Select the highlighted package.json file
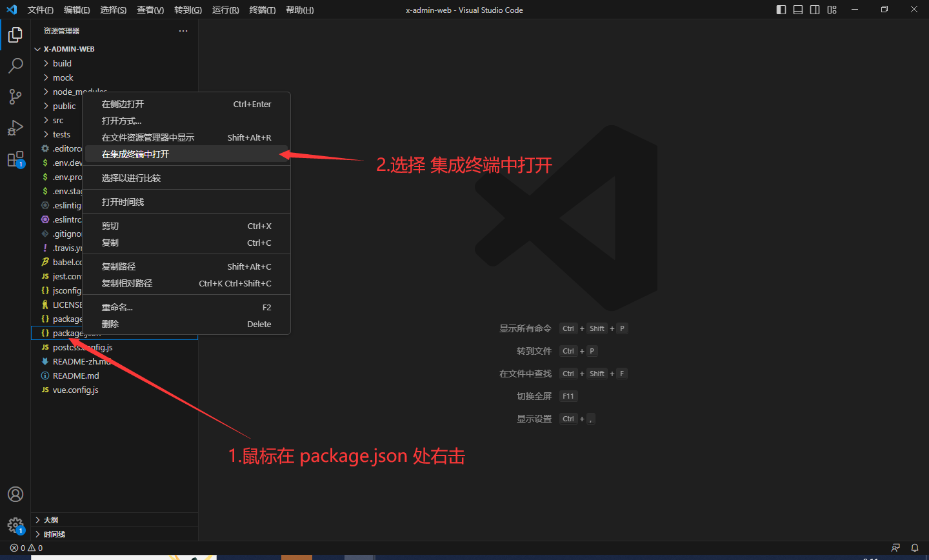The image size is (929, 560). 114,333
